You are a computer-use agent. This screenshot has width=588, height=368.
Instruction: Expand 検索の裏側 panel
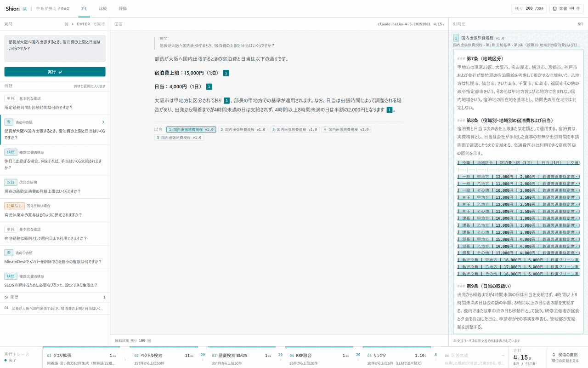567,357
